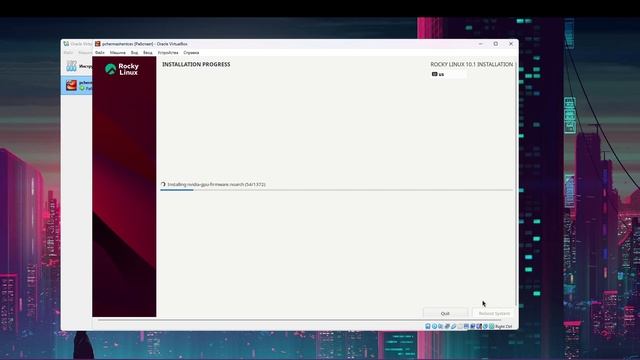Click the INSTALLATION PROGRESS heading

[x=196, y=64]
